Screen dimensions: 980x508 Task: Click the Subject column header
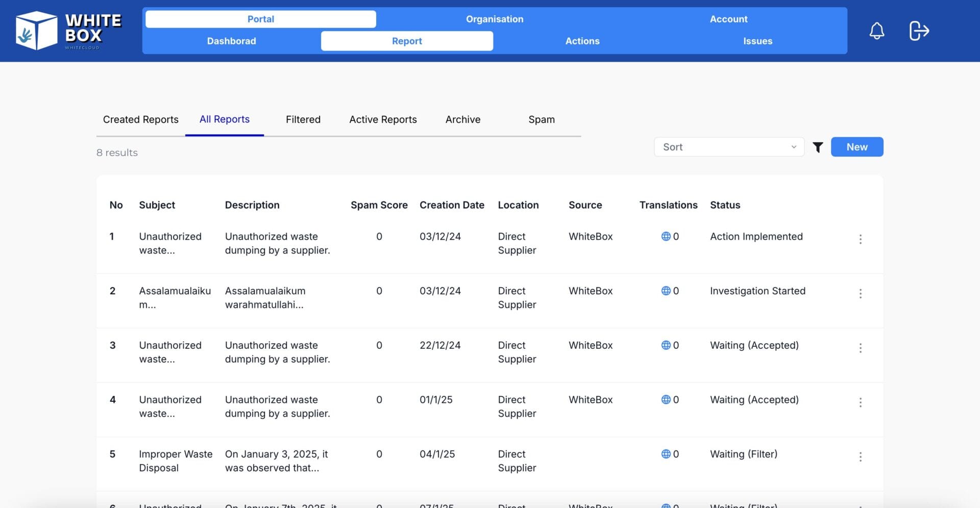(x=157, y=205)
